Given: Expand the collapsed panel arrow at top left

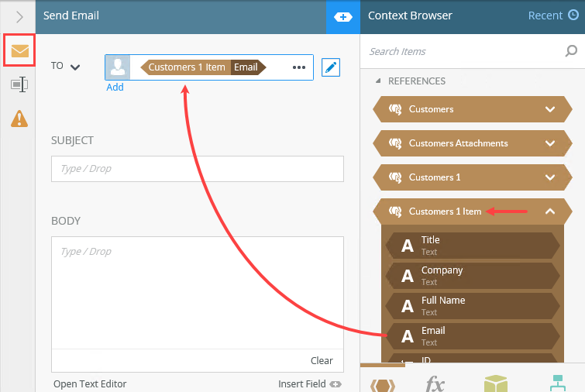Looking at the screenshot, I should (19, 17).
